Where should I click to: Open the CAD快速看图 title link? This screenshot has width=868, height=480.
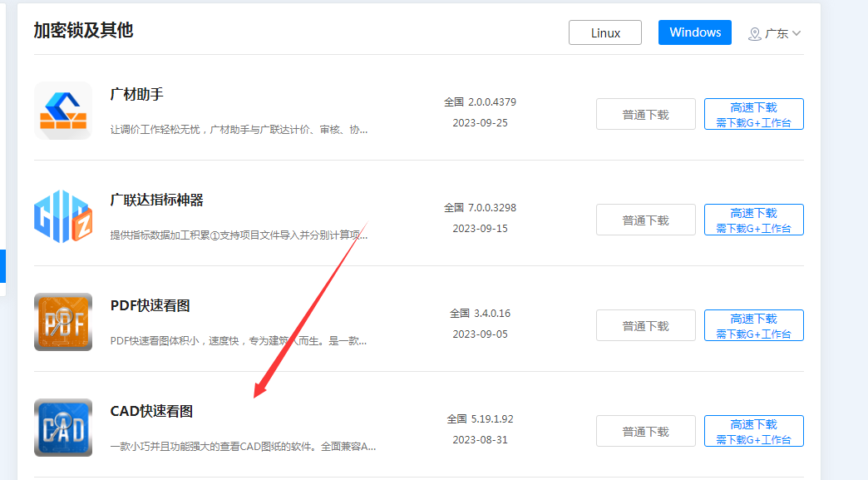pos(151,411)
